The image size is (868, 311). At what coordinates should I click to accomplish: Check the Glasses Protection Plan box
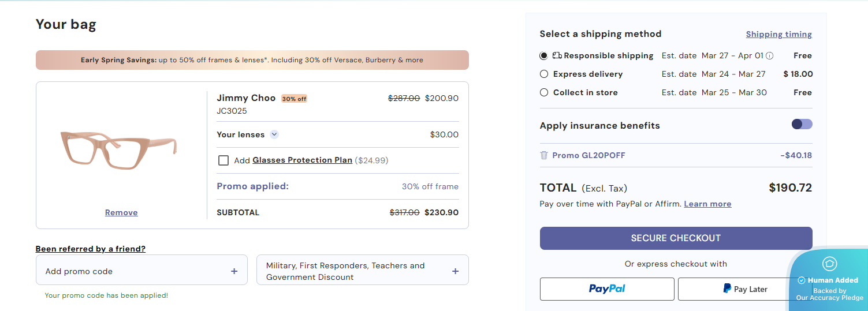(x=223, y=160)
